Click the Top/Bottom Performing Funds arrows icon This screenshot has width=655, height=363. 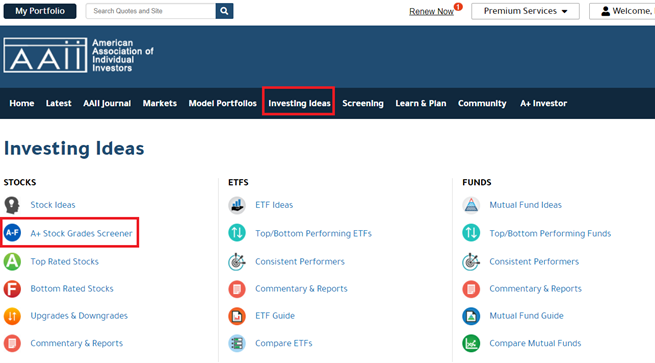(471, 233)
